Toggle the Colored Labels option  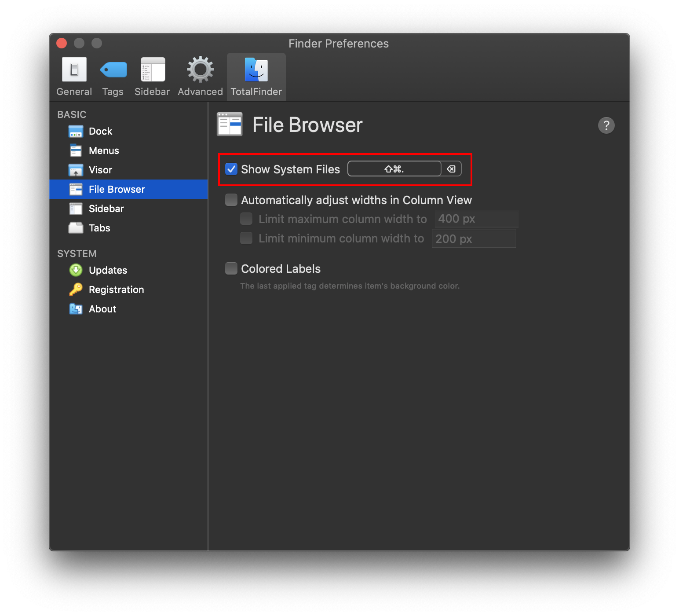(231, 268)
